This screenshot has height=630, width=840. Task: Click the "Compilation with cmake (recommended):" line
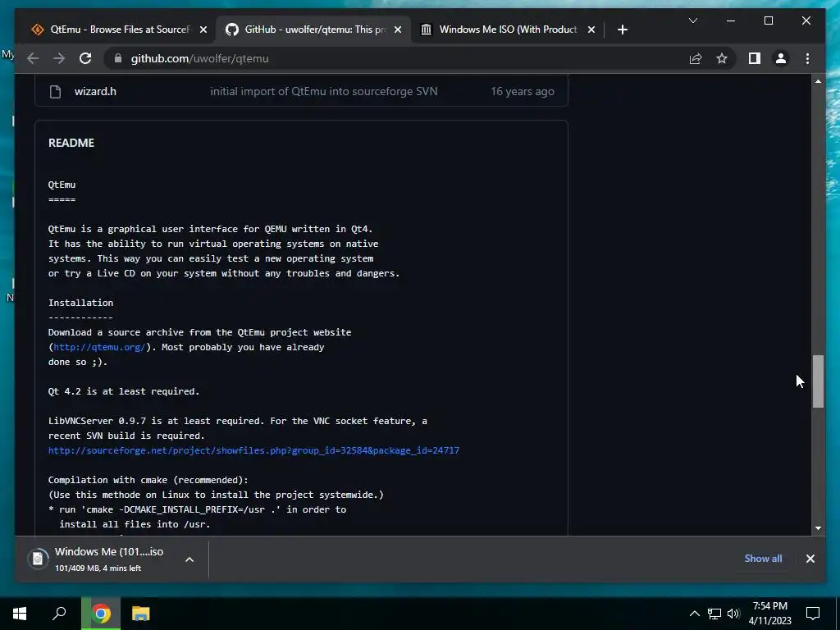148,480
